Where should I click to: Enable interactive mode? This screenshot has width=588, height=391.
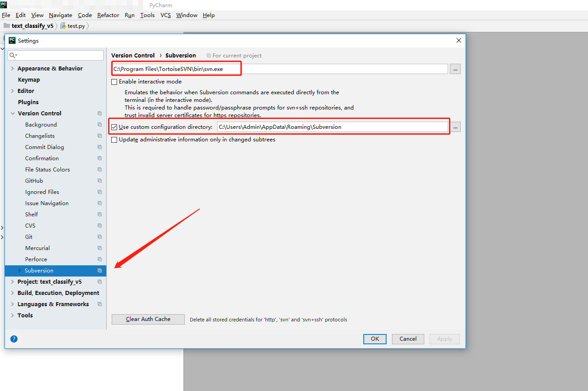tap(114, 82)
